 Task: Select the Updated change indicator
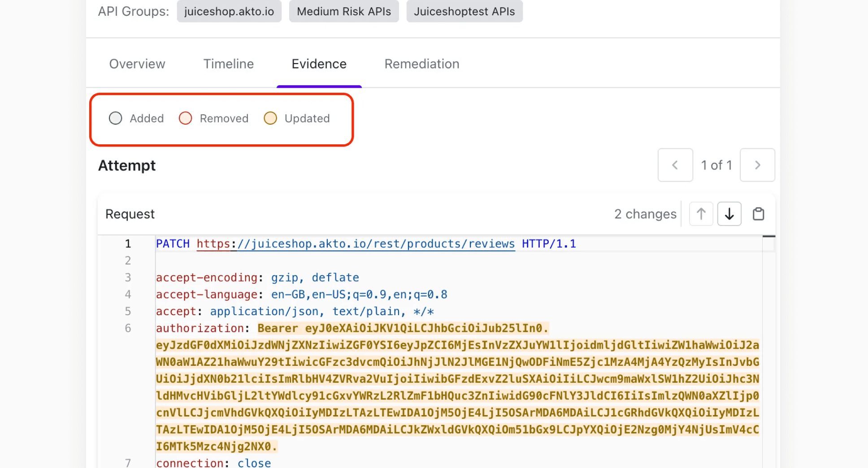tap(270, 118)
